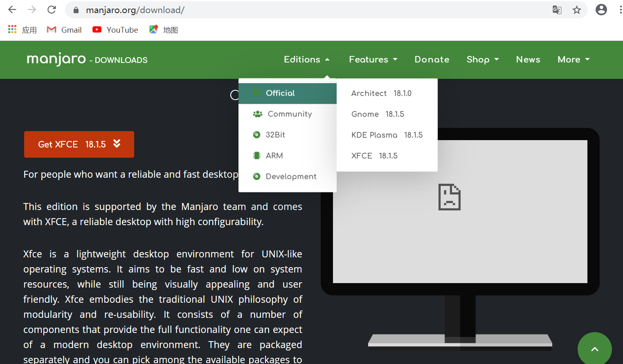Click the Development disc icon
The width and height of the screenshot is (623, 364).
256,176
